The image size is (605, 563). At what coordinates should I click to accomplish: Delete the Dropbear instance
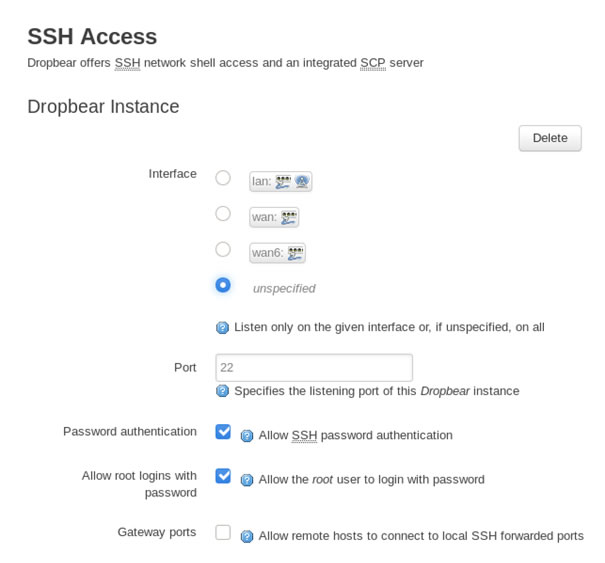click(x=550, y=138)
